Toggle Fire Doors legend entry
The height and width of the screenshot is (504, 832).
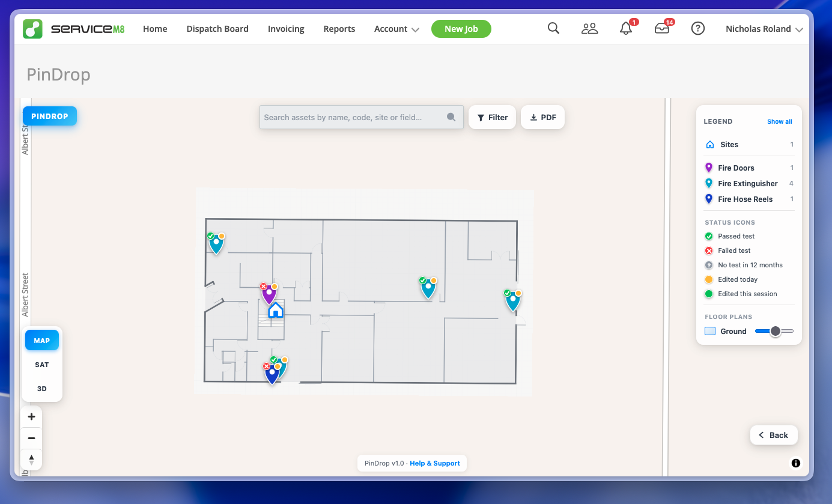[x=749, y=168]
